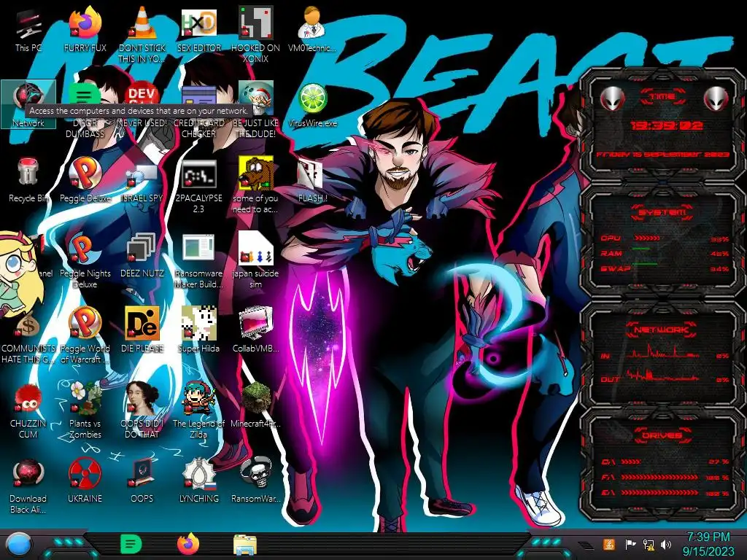Click the F:\ drive usage bar

coord(659,477)
